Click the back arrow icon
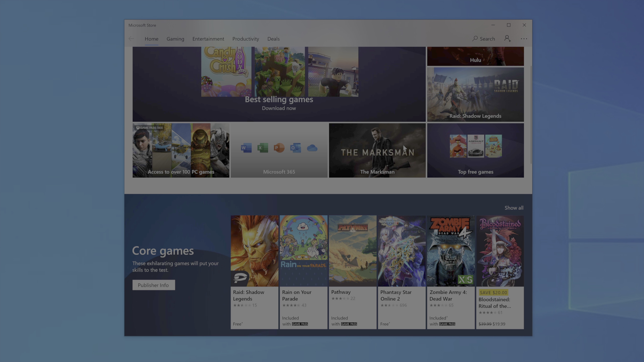 (x=131, y=39)
